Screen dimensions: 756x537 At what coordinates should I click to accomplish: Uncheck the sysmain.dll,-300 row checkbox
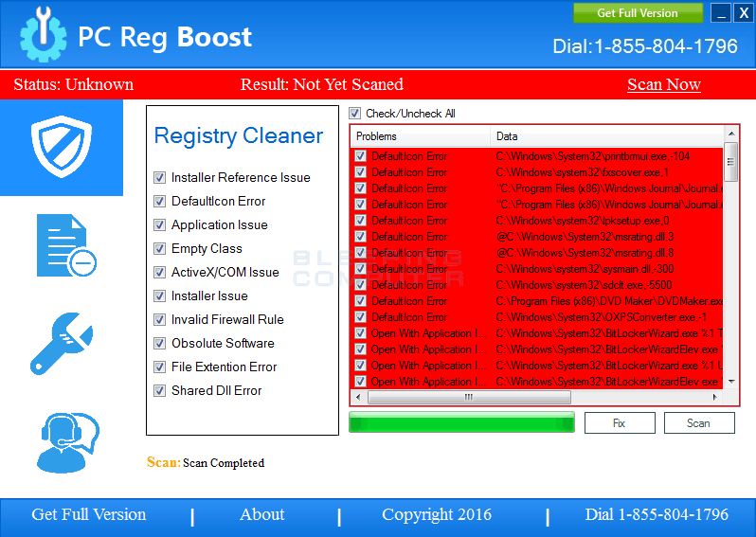[x=360, y=269]
